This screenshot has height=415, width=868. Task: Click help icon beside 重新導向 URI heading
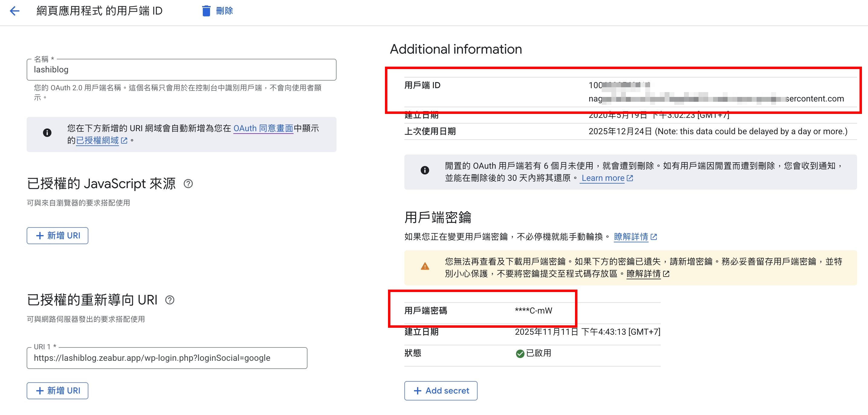pyautogui.click(x=170, y=300)
